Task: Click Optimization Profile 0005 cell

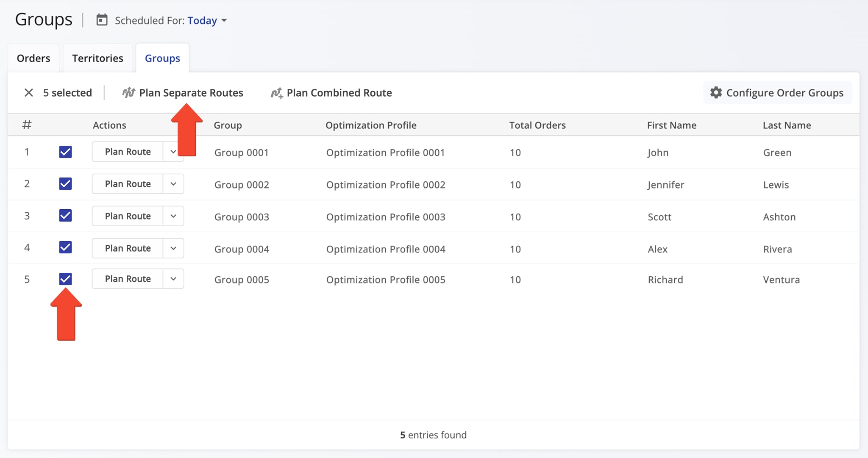Action: [386, 280]
